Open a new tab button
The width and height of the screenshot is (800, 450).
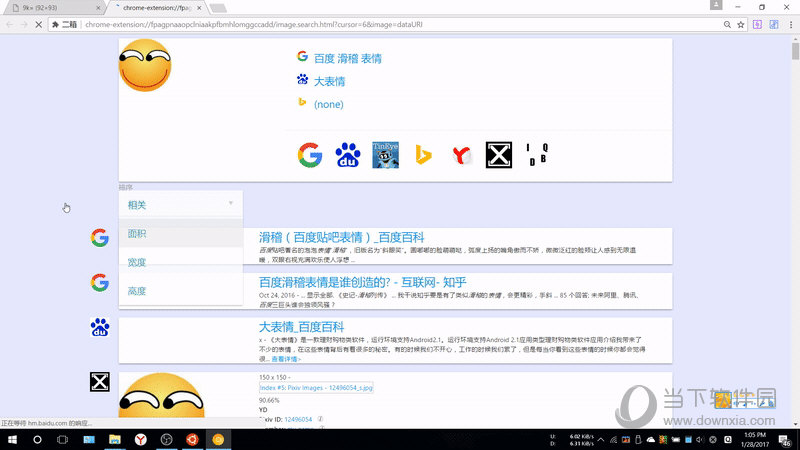click(218, 8)
